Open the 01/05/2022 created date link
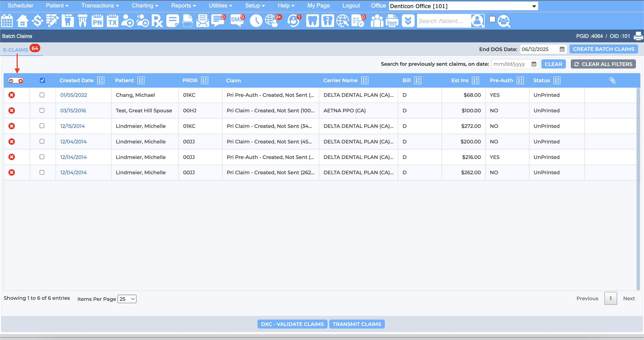This screenshot has width=644, height=340. (x=74, y=95)
